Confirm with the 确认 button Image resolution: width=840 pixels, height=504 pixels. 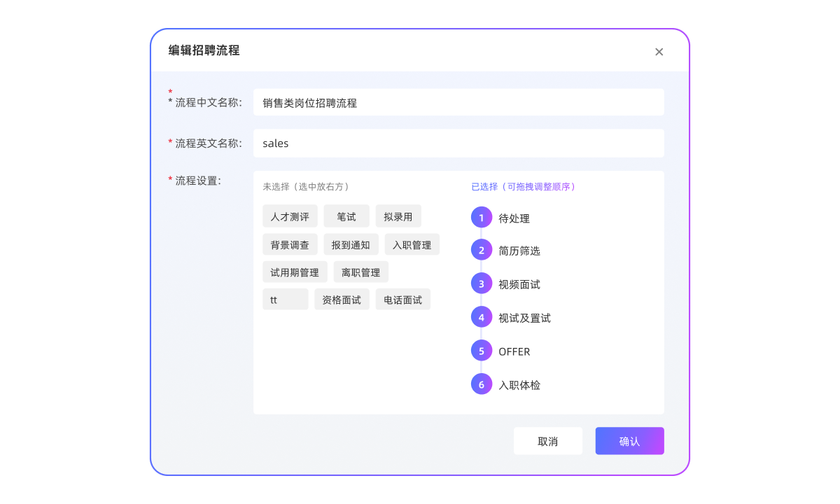pyautogui.click(x=630, y=441)
